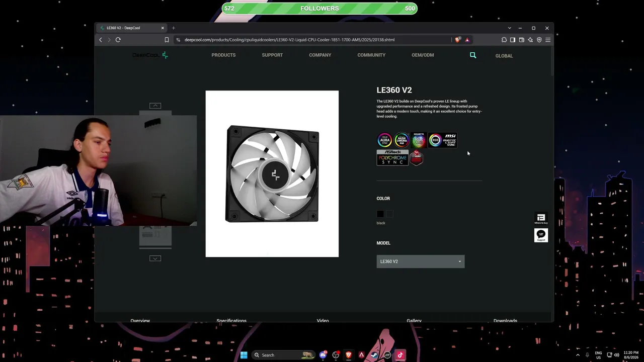Viewport: 644px width, 362px height.
Task: Open the OEM/ODM menu
Action: tap(423, 55)
